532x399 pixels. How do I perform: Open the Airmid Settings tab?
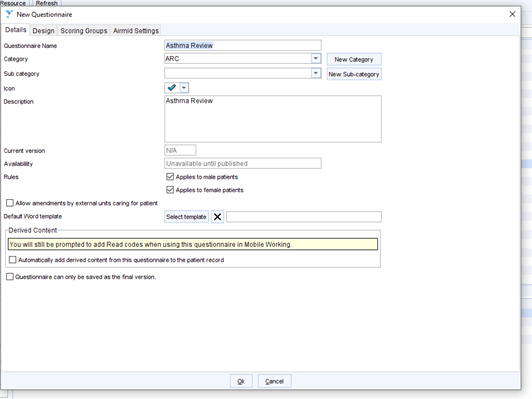pos(136,31)
